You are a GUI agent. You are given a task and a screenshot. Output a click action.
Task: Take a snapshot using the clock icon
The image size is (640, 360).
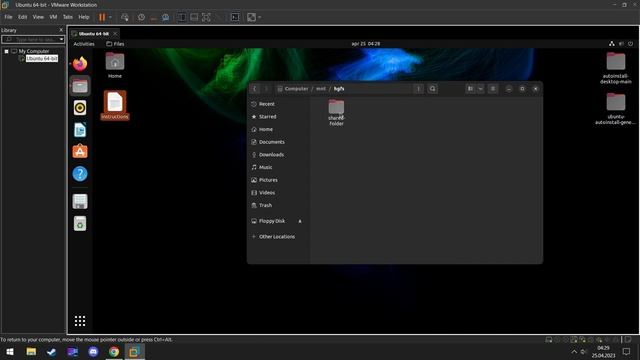(x=141, y=17)
